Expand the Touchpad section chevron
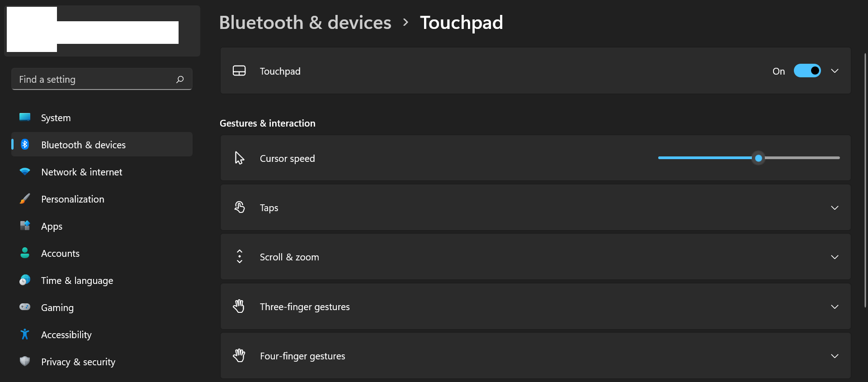The height and width of the screenshot is (382, 868). tap(835, 71)
